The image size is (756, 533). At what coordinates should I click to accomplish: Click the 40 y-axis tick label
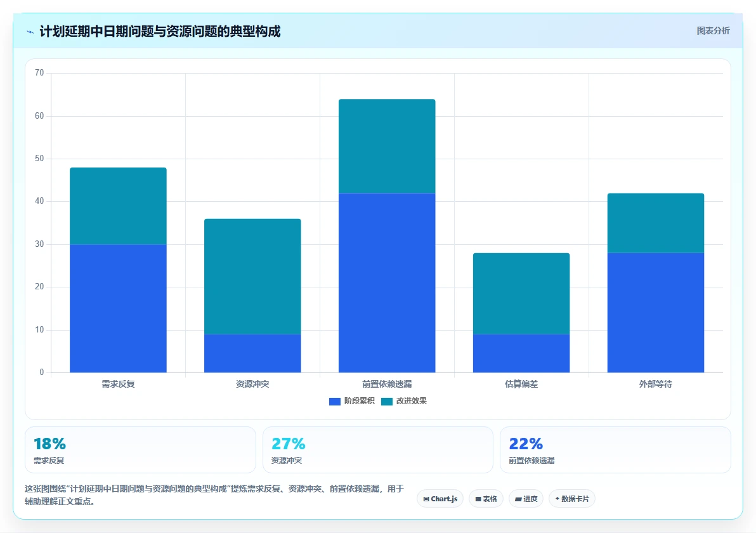coord(39,201)
